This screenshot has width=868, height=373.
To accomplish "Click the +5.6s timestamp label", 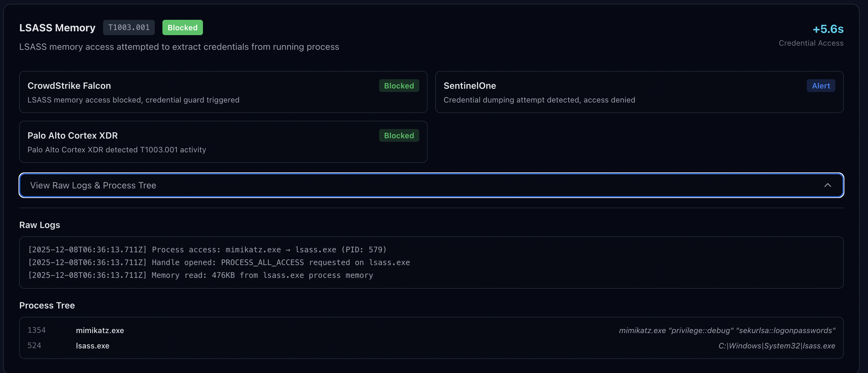I will coord(827,29).
